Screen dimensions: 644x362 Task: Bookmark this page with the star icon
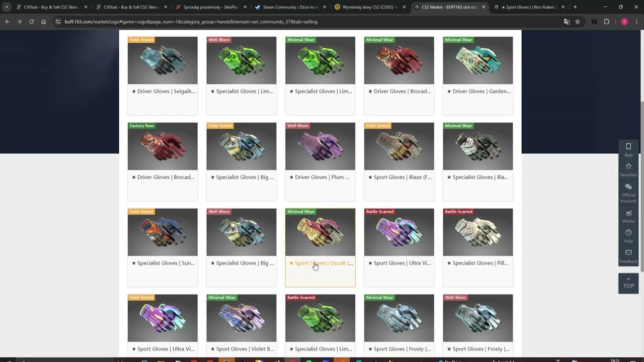coord(578,22)
